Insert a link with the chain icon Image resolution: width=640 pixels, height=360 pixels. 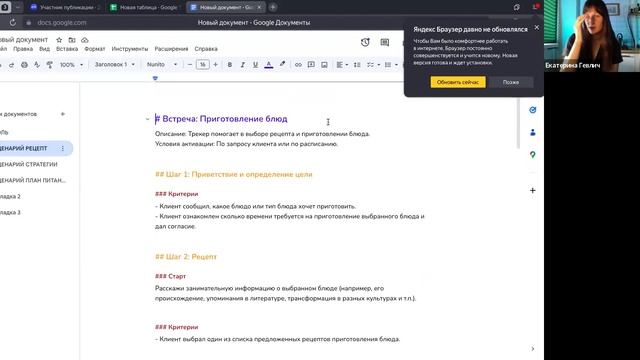click(x=298, y=64)
